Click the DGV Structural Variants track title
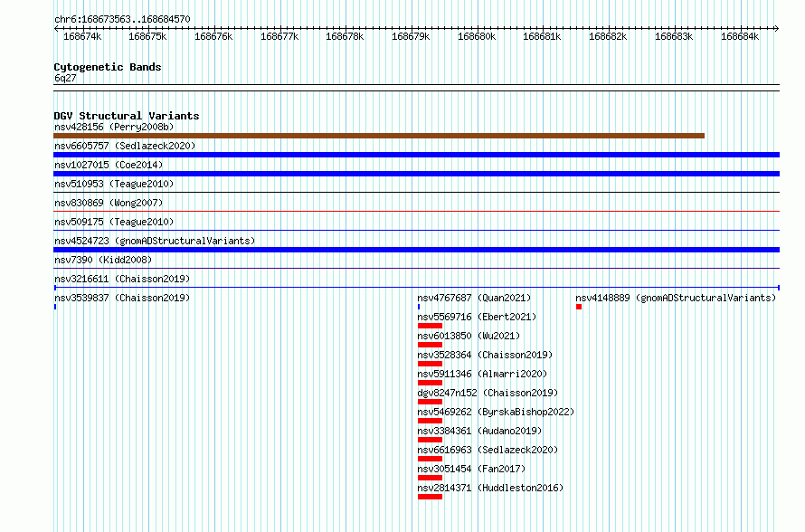 (127, 116)
